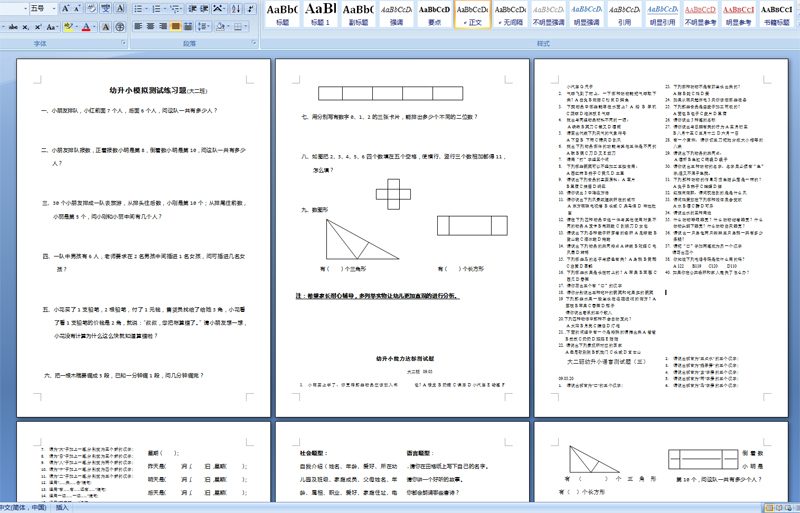
Task: Click the page two cross-shaped grid figure
Action: 393,194
